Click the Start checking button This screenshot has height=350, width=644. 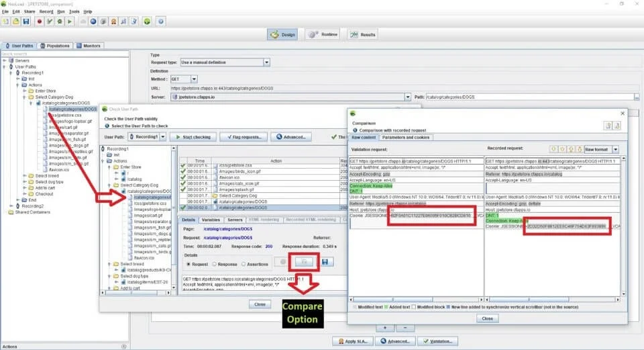tap(193, 137)
